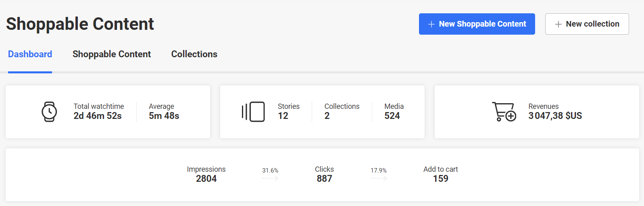Click the stories phone icon

(x=253, y=112)
